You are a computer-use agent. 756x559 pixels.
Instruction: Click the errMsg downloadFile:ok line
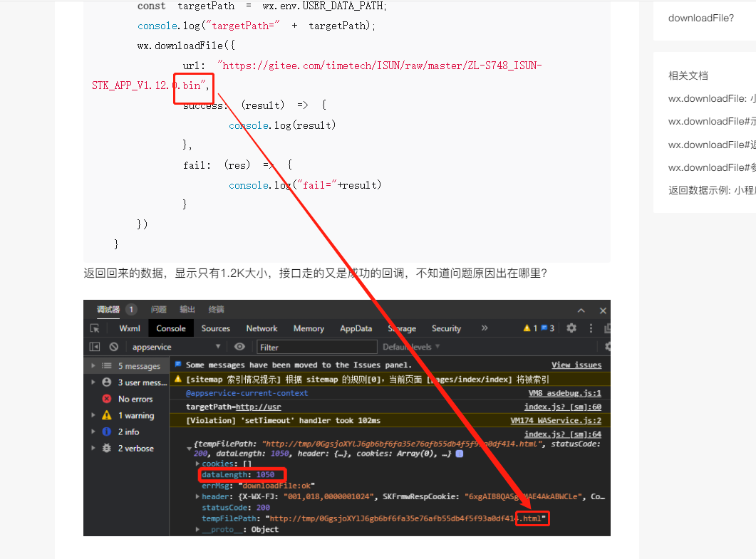tap(258, 485)
